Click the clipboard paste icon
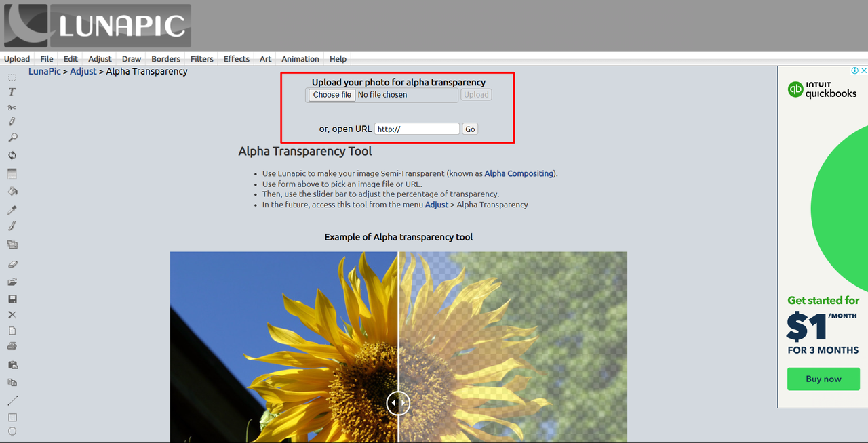The height and width of the screenshot is (443, 868). click(12, 365)
